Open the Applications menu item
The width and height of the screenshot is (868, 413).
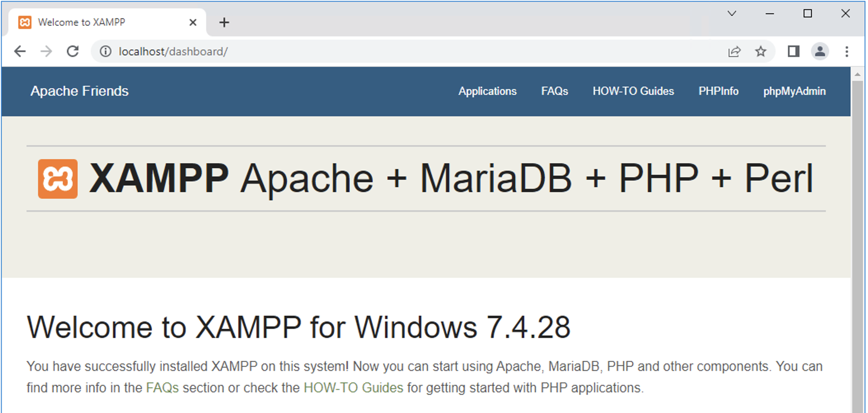[487, 91]
